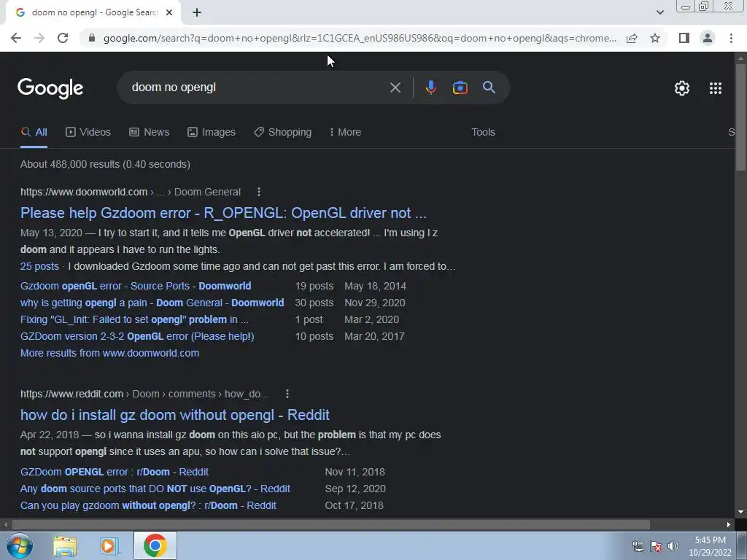Open a new tab with the plus button
Image resolution: width=747 pixels, height=560 pixels.
point(197,13)
